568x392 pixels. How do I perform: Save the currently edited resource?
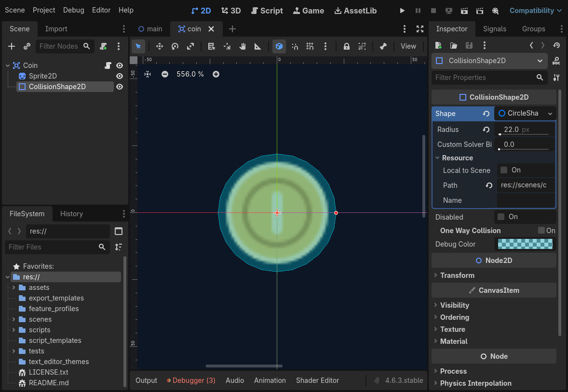[x=469, y=45]
